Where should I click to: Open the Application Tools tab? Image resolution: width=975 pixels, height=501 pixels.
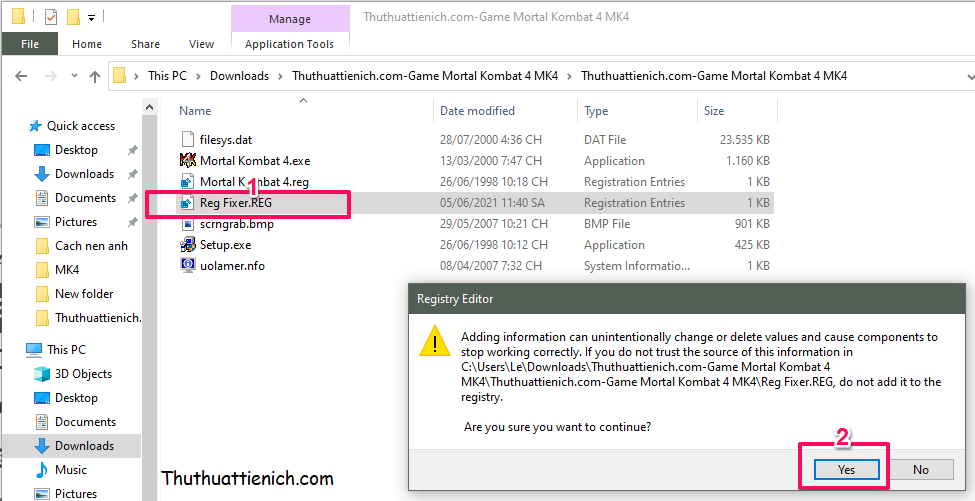(x=290, y=44)
